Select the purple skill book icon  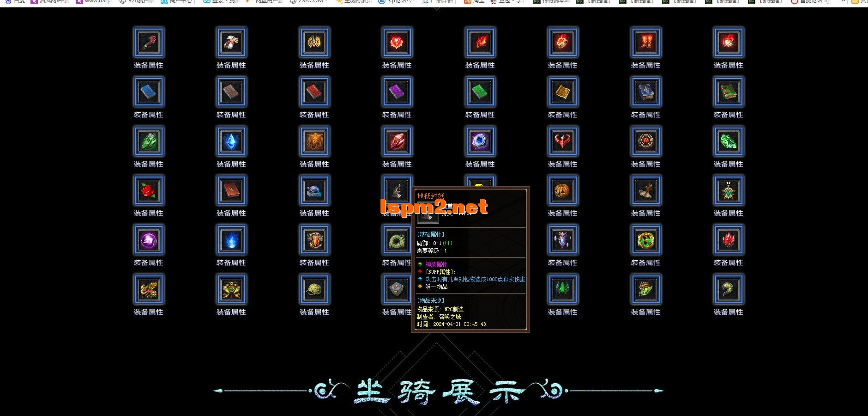tap(397, 92)
